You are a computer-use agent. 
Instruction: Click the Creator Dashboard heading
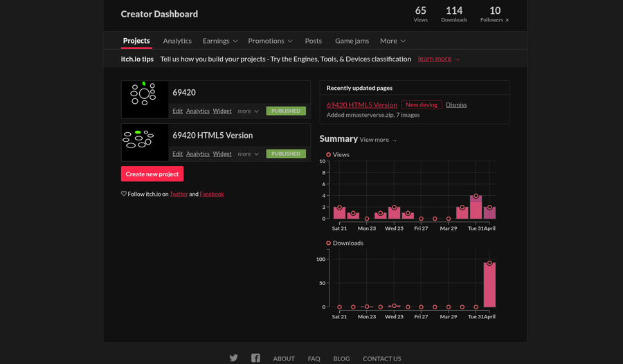[159, 14]
